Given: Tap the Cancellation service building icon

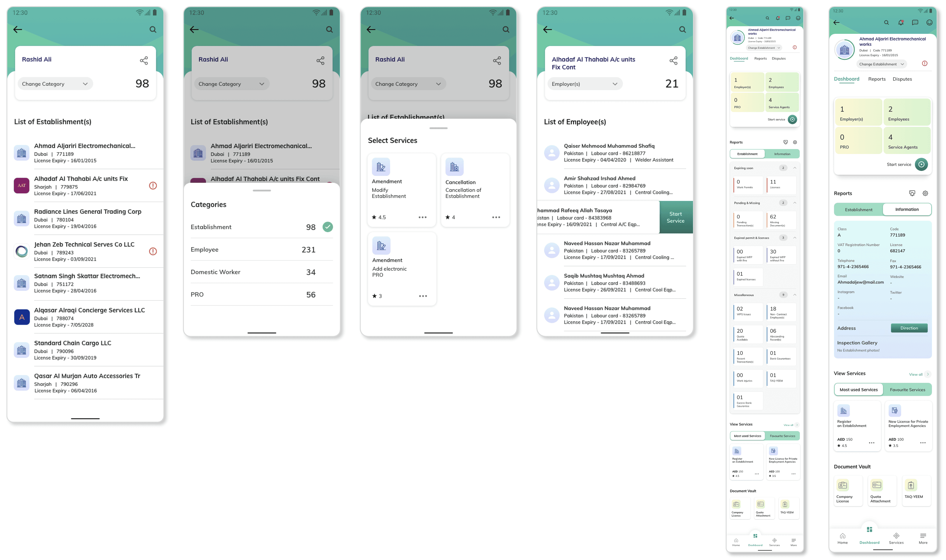Looking at the screenshot, I should tap(455, 167).
